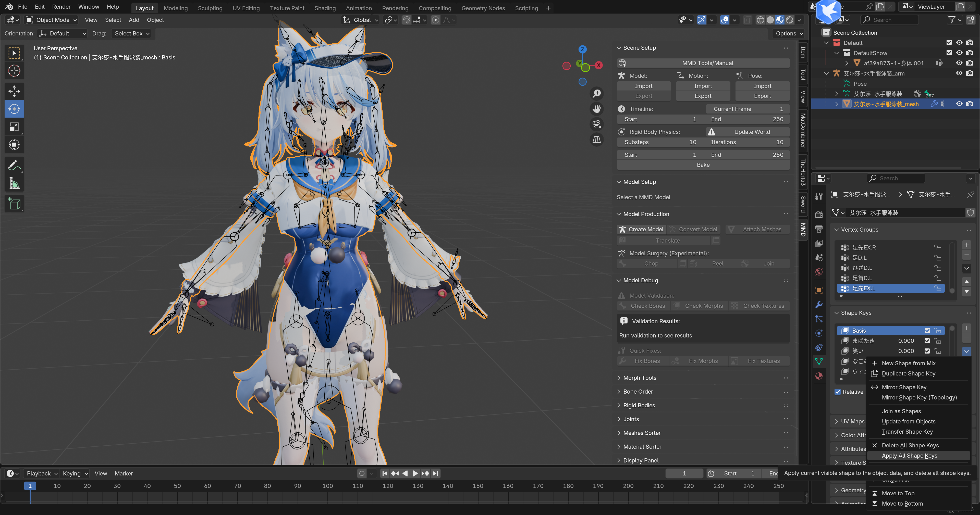Select the Add Cube tool
This screenshot has width=980, height=515.
[14, 204]
